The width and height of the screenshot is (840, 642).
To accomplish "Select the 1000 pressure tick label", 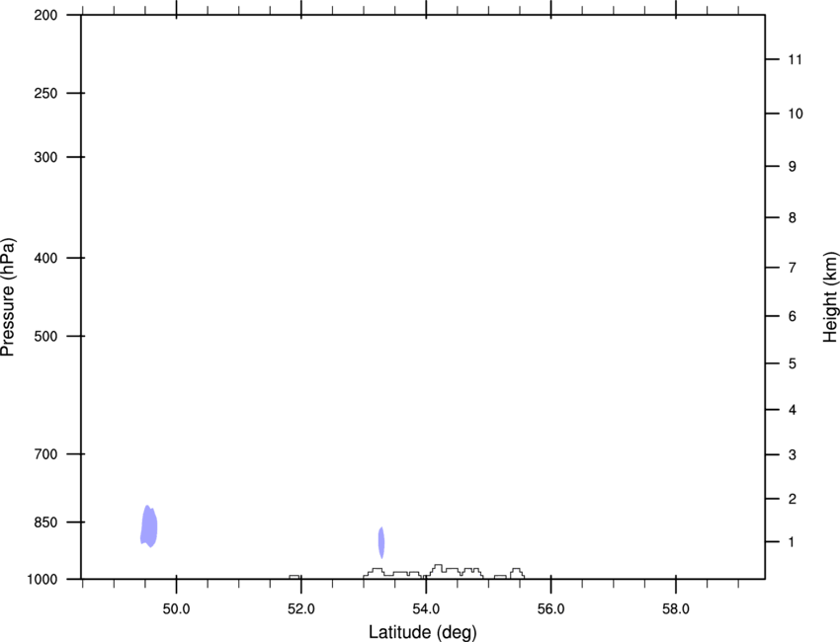I will tap(42, 580).
